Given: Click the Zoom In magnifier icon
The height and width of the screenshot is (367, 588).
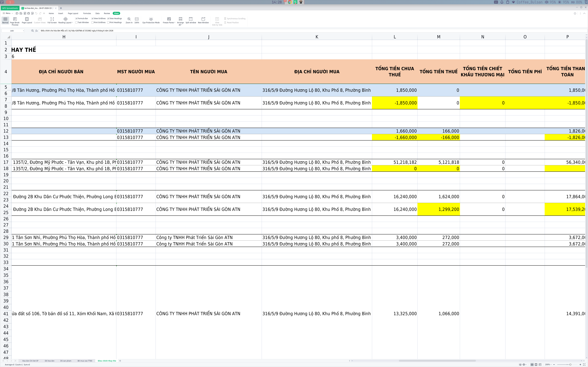Looking at the screenshot, I should pyautogui.click(x=129, y=19).
